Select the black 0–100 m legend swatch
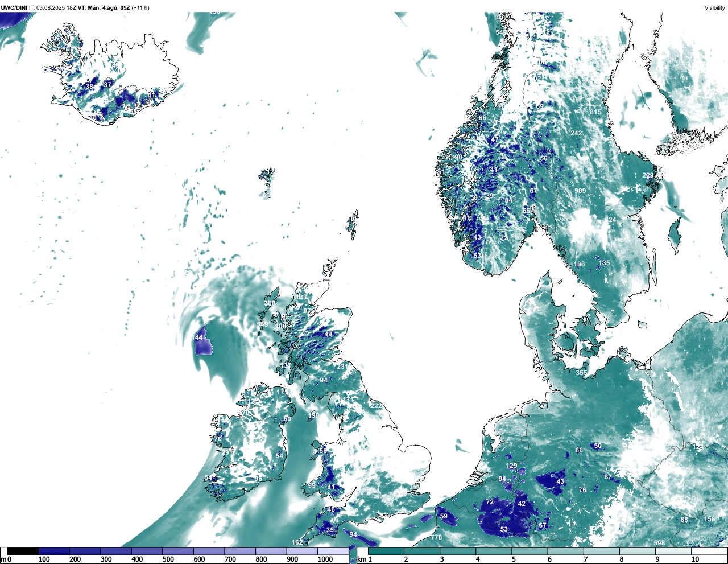Image resolution: width=728 pixels, height=564 pixels. point(23,551)
